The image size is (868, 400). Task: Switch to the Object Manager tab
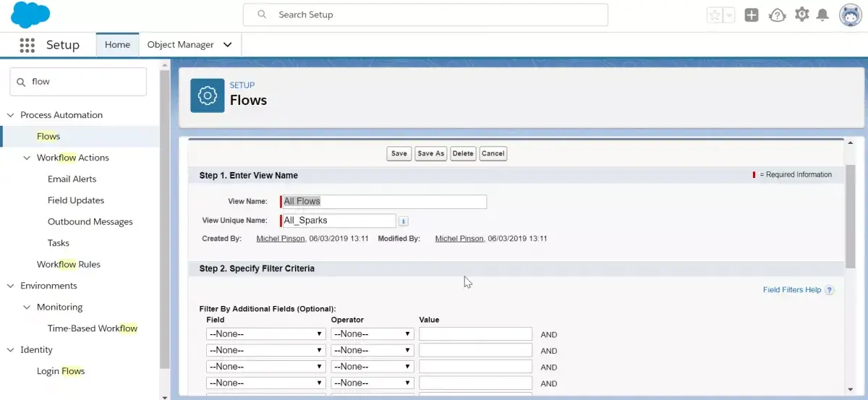180,45
